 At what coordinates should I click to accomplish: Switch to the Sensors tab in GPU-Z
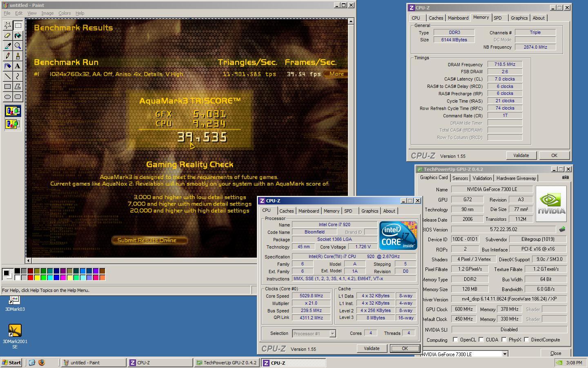460,178
